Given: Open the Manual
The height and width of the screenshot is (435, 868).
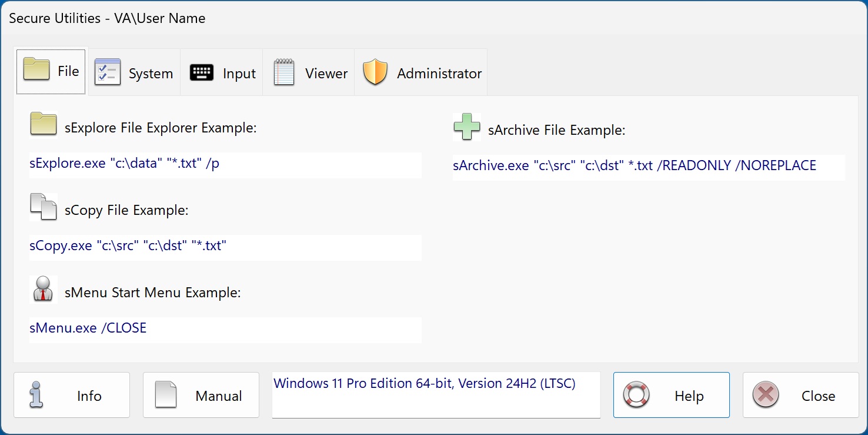Looking at the screenshot, I should [x=201, y=395].
